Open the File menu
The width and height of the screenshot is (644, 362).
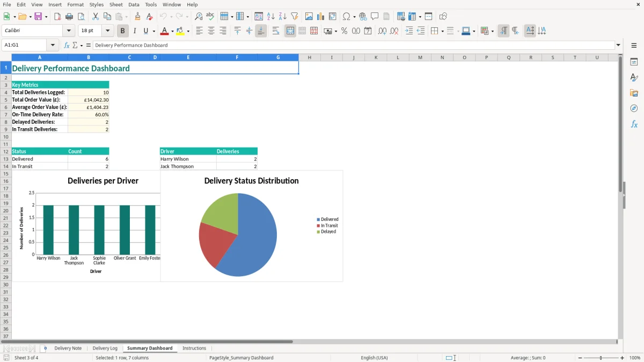7,4
